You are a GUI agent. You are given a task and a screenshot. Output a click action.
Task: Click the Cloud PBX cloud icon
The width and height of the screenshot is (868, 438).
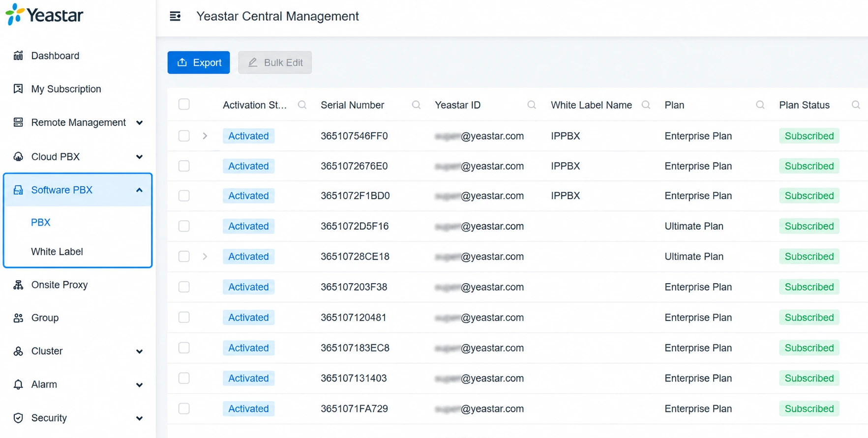pos(18,157)
